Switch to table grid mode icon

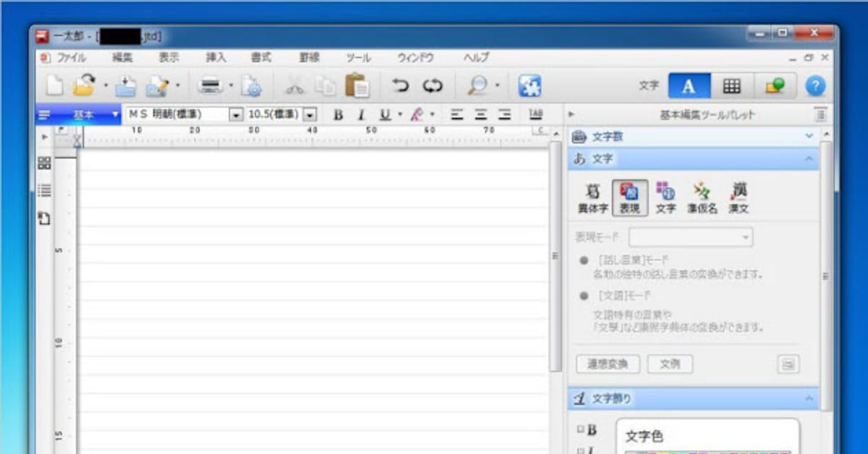[x=732, y=86]
